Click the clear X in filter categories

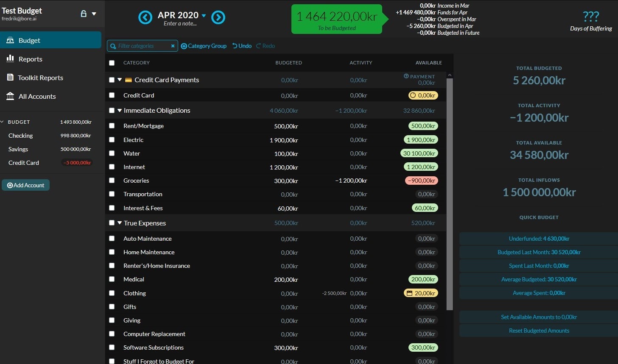(x=173, y=46)
